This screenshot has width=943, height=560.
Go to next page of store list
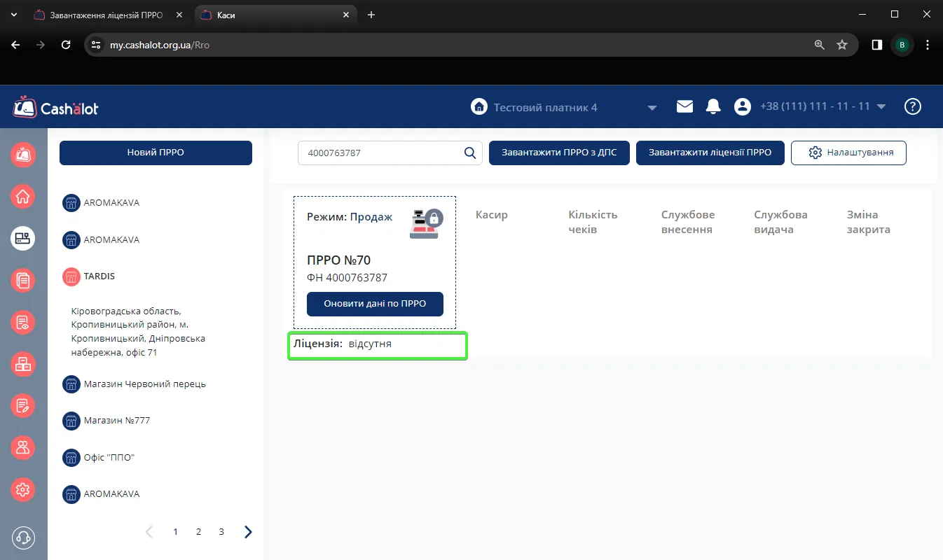[248, 532]
